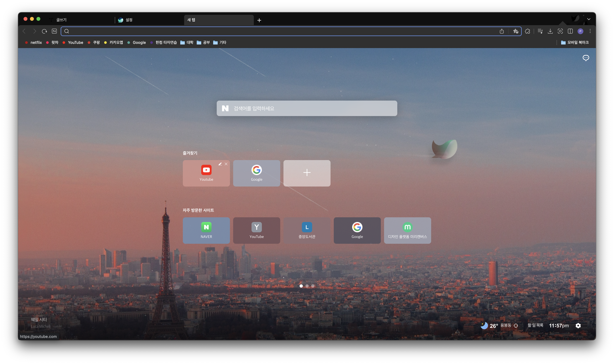Click the Naver search input field
Screen dimensions: 614x364
coord(307,108)
